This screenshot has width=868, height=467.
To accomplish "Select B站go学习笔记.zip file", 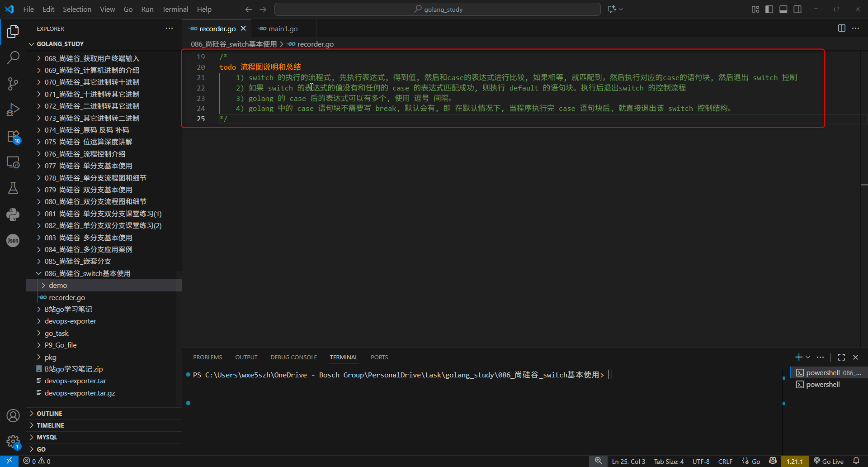I will pos(104,369).
